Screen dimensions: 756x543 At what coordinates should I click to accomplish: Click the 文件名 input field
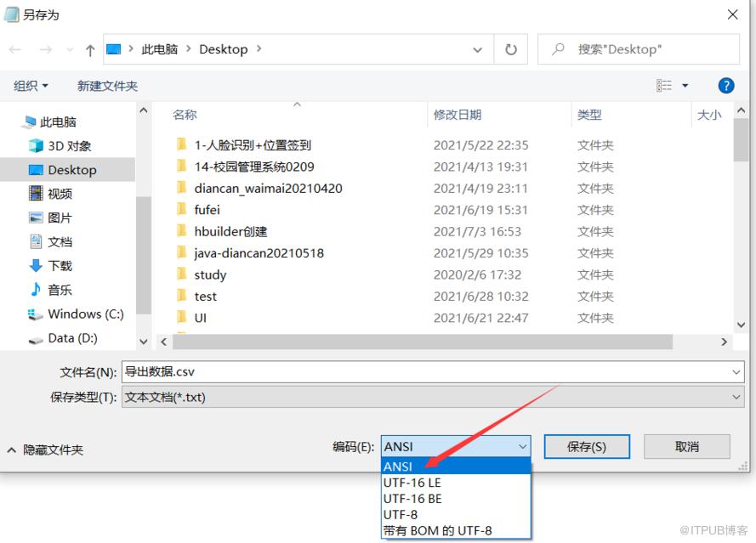(433, 372)
